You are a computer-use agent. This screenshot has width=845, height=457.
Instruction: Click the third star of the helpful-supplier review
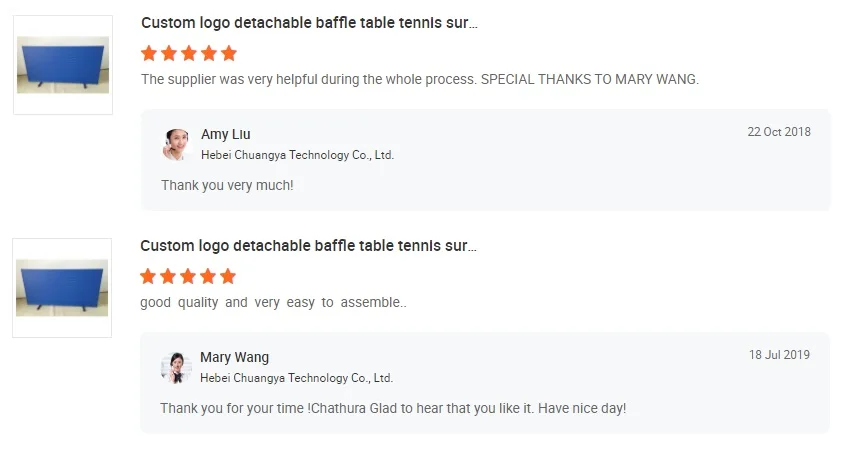tap(189, 53)
